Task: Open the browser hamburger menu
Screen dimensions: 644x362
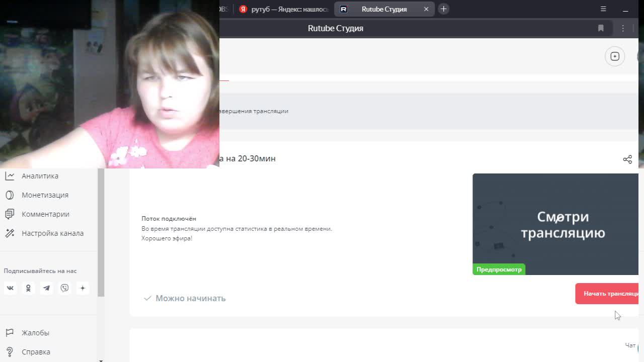Action: click(x=603, y=9)
